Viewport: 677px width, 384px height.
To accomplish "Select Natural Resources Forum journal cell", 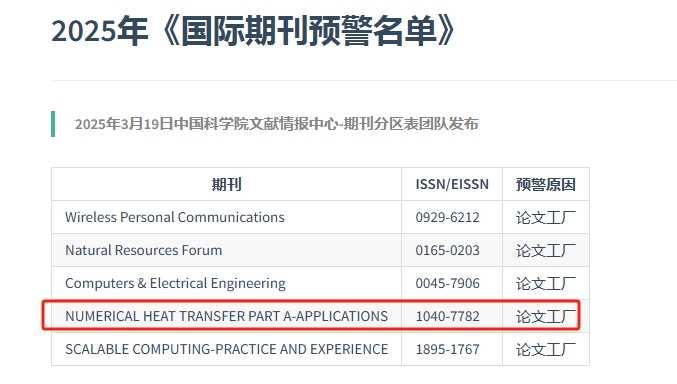I will [x=227, y=251].
